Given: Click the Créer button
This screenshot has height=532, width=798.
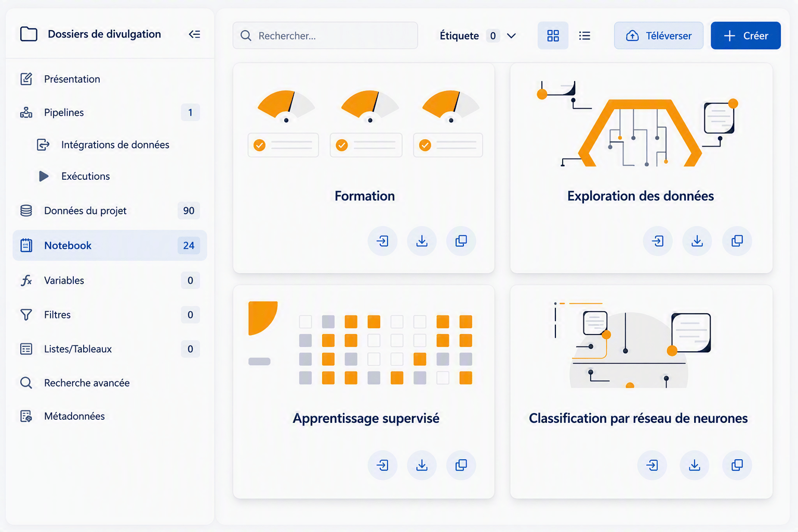Looking at the screenshot, I should pyautogui.click(x=746, y=35).
